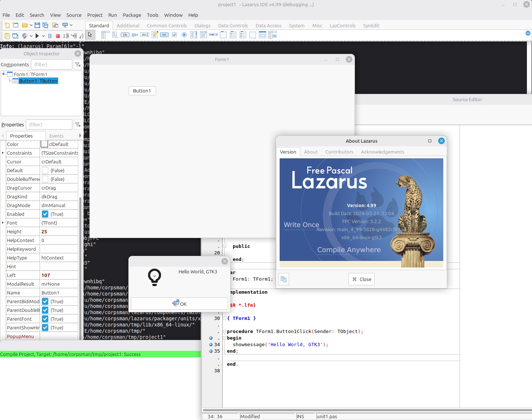The width and height of the screenshot is (532, 420).
Task: Select the TButton component in palette
Action: tap(125, 35)
